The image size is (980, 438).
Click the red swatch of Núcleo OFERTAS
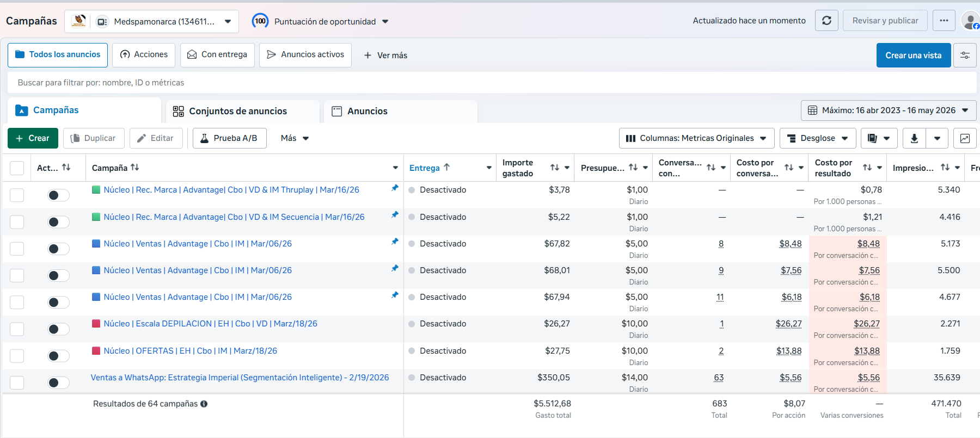[96, 351]
